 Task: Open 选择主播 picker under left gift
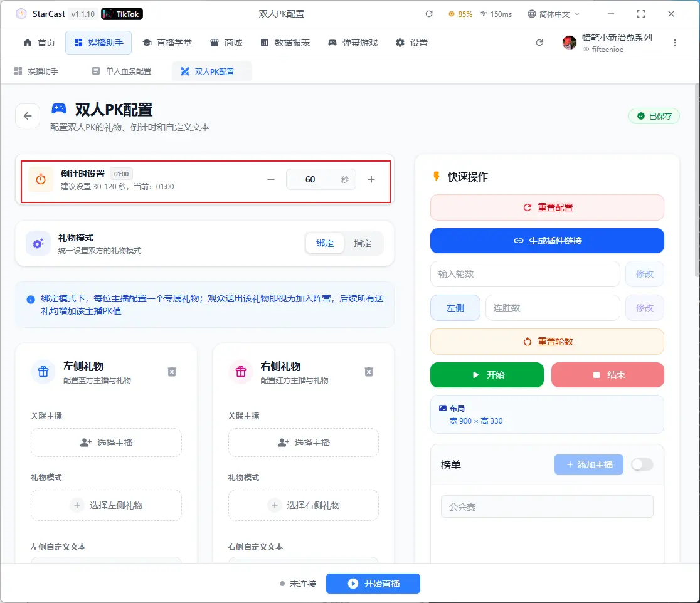click(x=106, y=443)
